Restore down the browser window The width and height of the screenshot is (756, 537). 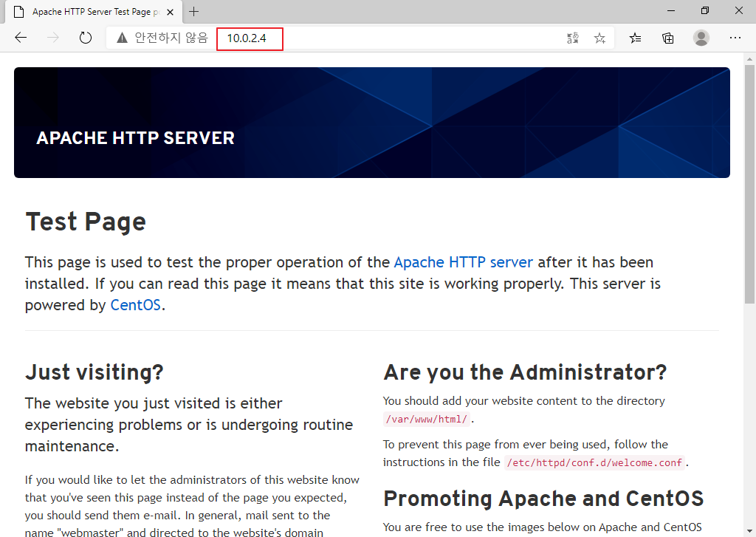pos(705,10)
